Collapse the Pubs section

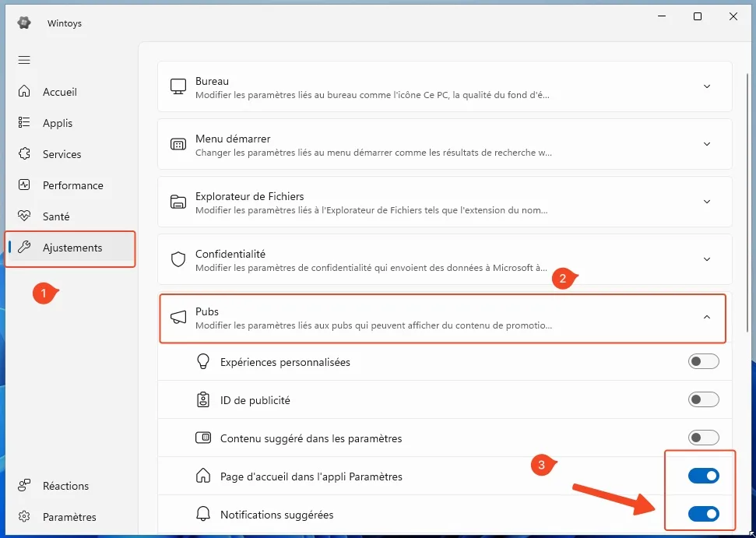707,318
